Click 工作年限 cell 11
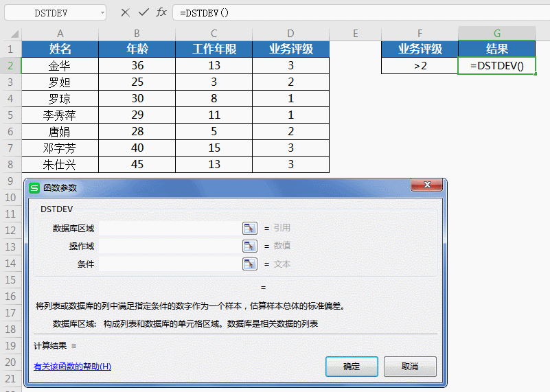 (x=214, y=115)
